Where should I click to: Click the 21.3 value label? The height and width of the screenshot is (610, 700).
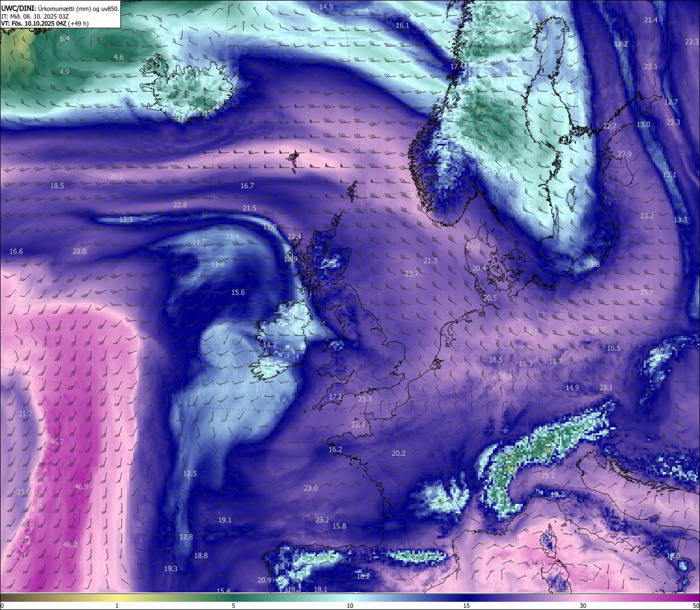pos(430,260)
